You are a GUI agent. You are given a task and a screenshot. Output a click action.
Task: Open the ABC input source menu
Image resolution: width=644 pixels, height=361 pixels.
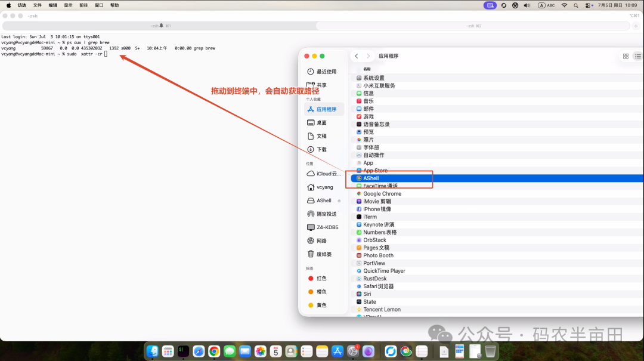click(x=547, y=5)
